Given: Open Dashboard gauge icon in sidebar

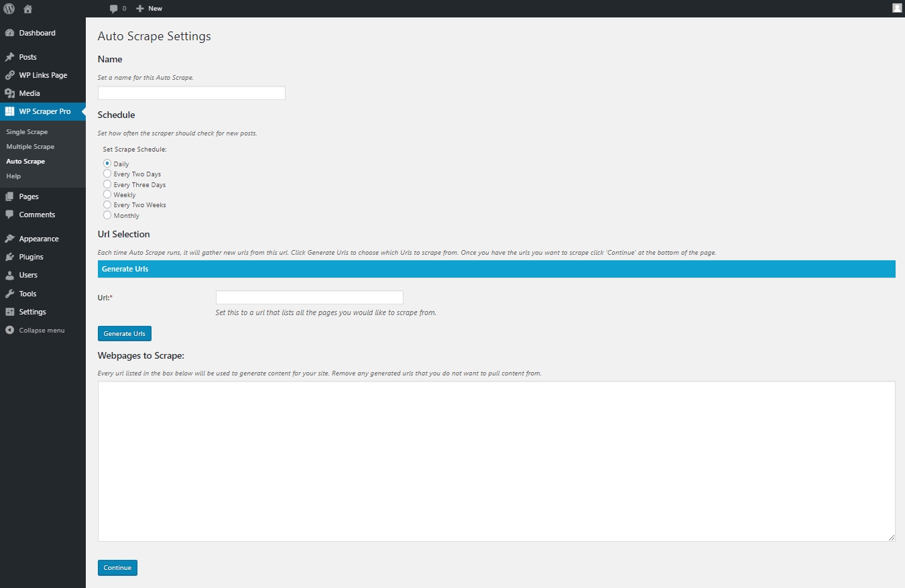Looking at the screenshot, I should (x=9, y=33).
